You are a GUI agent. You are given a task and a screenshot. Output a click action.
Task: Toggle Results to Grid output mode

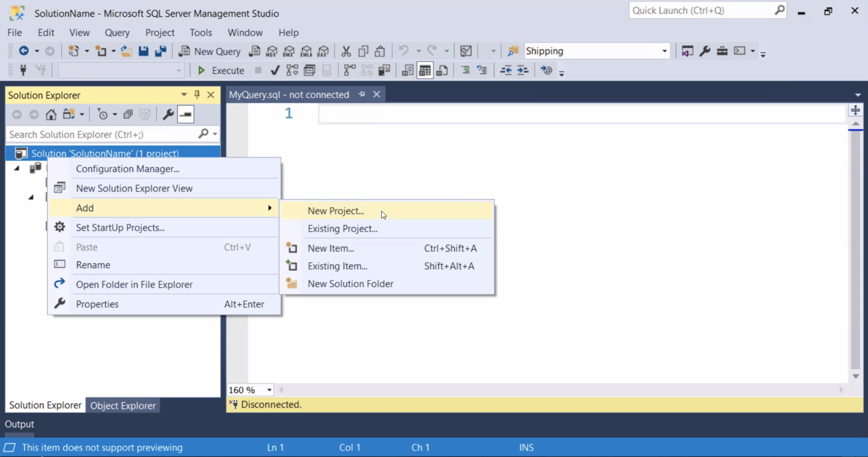pos(424,70)
